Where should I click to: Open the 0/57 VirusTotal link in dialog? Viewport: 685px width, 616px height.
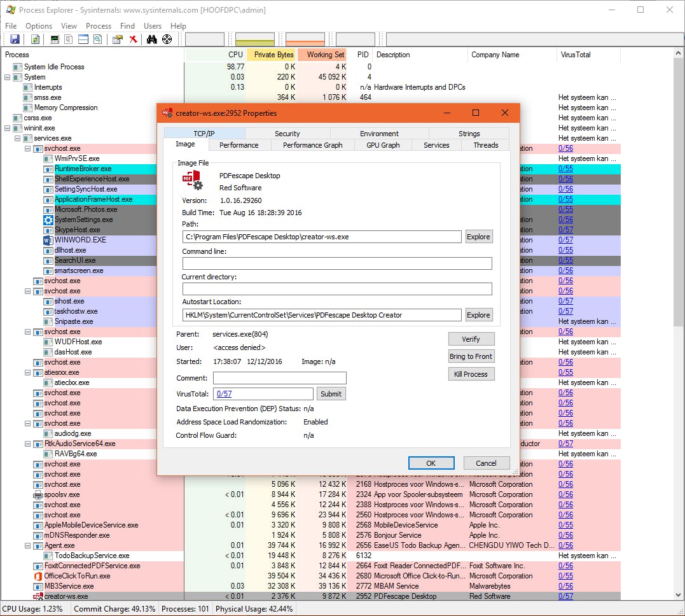(224, 394)
